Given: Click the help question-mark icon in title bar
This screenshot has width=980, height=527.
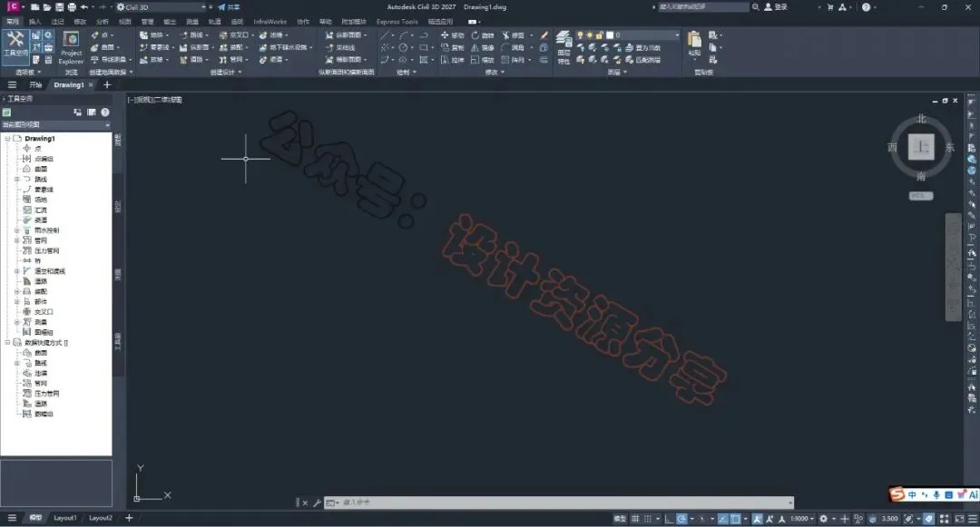Looking at the screenshot, I should (x=866, y=7).
